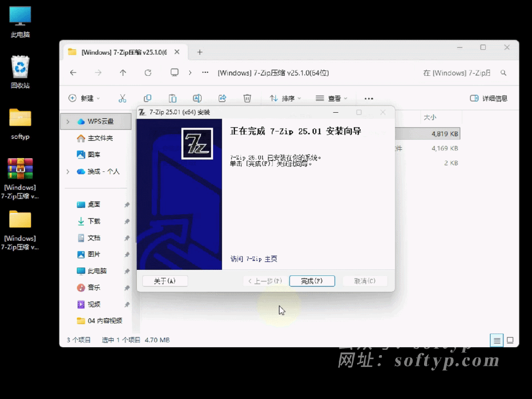Open the 查看 view dropdown

point(332,99)
